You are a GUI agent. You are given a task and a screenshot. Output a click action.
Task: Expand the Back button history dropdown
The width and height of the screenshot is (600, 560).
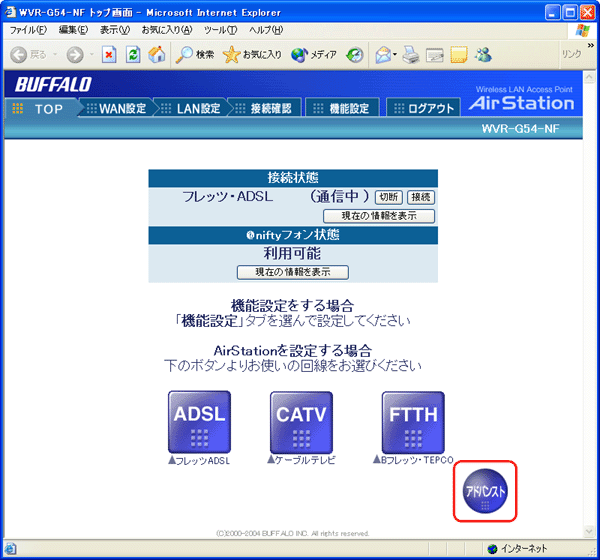pos(55,54)
